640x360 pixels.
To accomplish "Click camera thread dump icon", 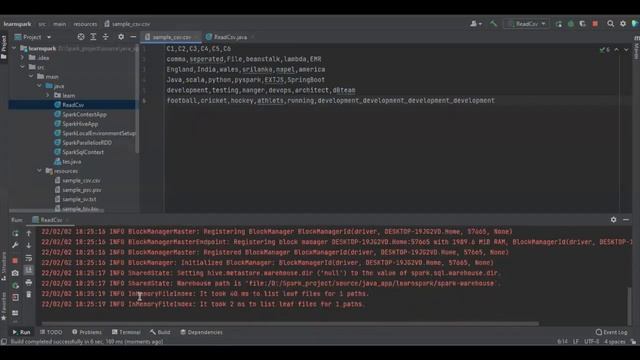I will pyautogui.click(x=15, y=273).
